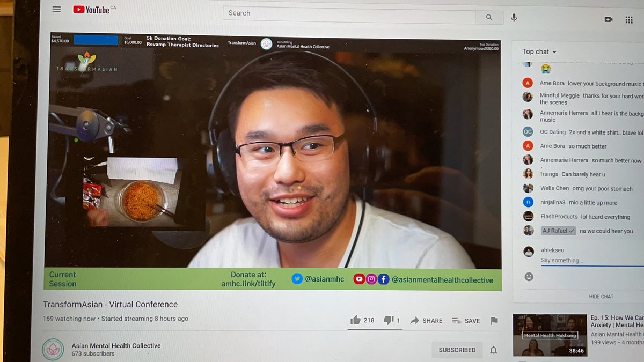644x362 pixels.
Task: Open Asian Mental Health Collective channel link
Action: click(116, 345)
